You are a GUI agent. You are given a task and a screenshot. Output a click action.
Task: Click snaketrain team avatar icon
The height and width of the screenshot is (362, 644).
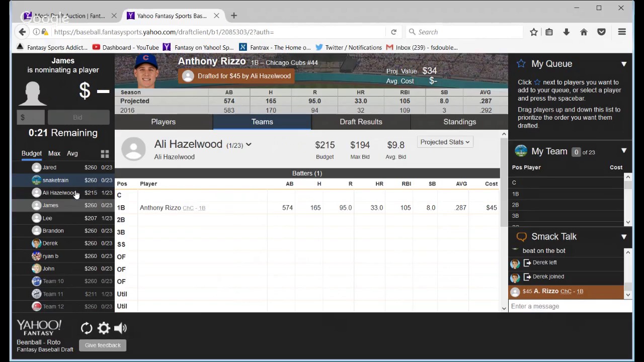(x=36, y=180)
